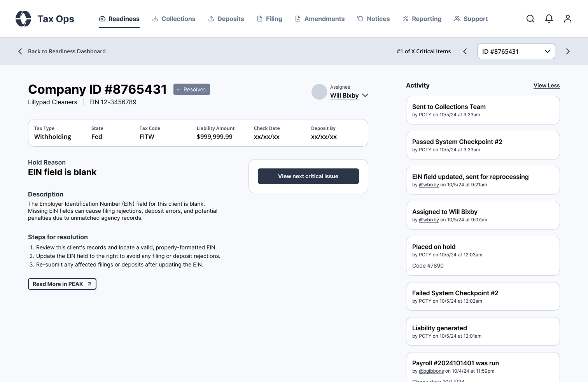The width and height of the screenshot is (588, 382).
Task: Click View next critical issue button
Action: [x=308, y=176]
